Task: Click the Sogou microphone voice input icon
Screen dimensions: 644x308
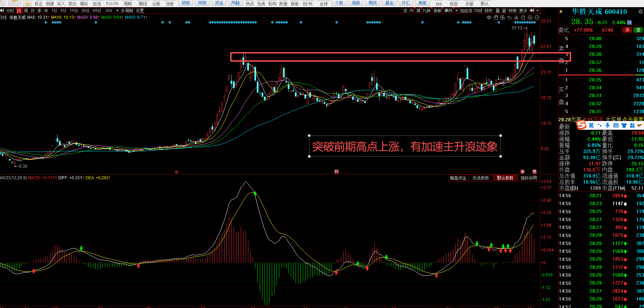Action: [608, 125]
